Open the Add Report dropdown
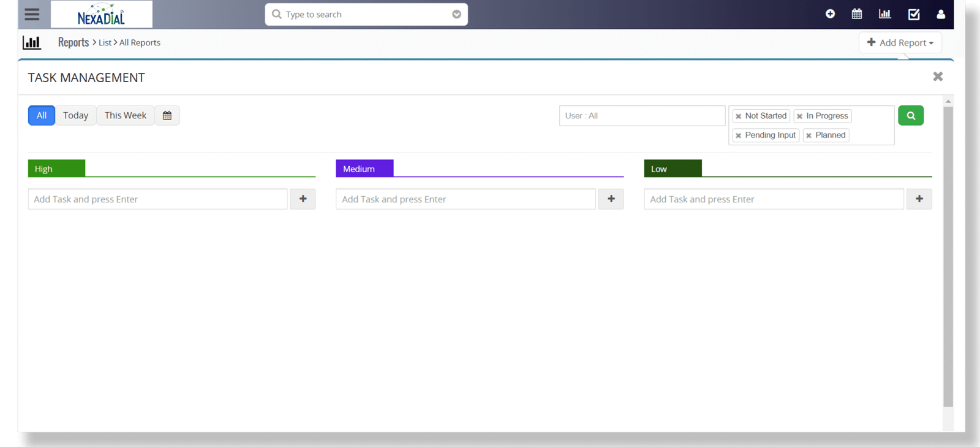 coord(900,42)
